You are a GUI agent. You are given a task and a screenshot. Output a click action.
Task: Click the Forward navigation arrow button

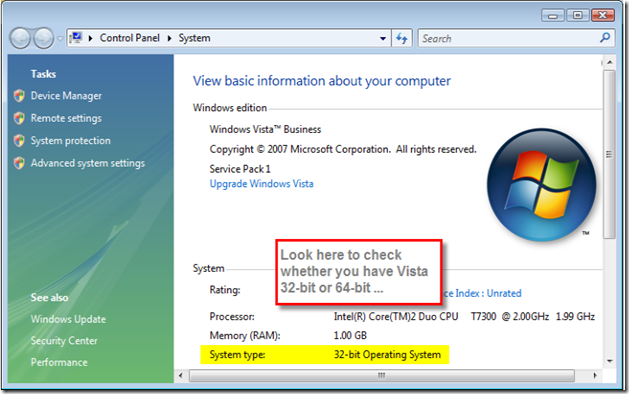pyautogui.click(x=43, y=39)
